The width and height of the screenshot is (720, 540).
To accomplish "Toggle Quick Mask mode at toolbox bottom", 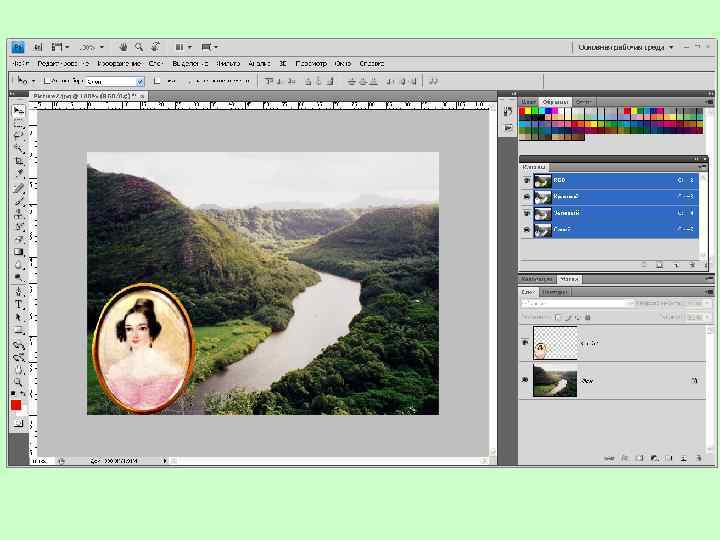I will pos(18,423).
